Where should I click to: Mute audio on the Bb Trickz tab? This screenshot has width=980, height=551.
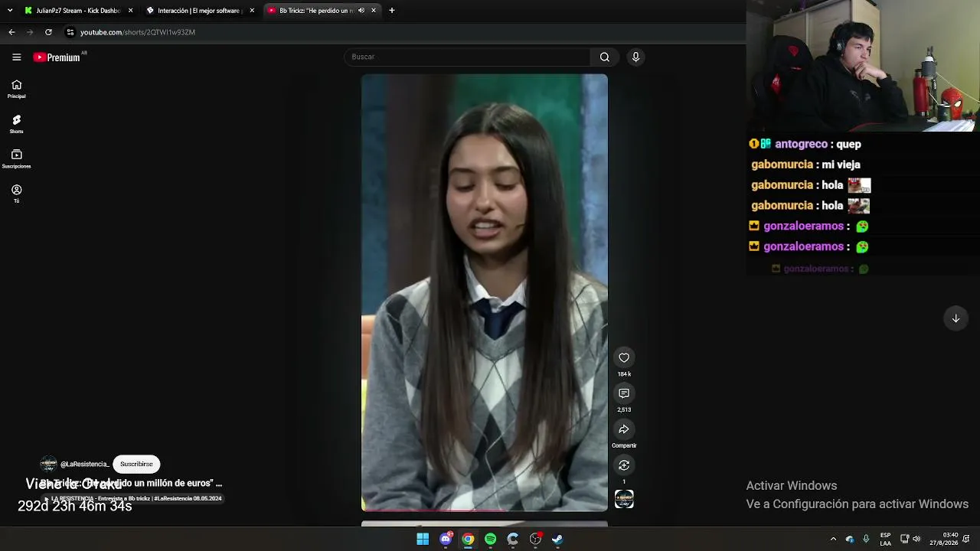(x=361, y=11)
